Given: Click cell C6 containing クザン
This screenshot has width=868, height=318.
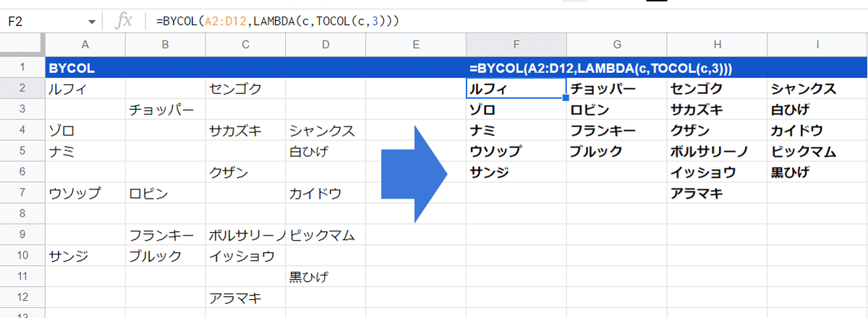Looking at the screenshot, I should [245, 173].
